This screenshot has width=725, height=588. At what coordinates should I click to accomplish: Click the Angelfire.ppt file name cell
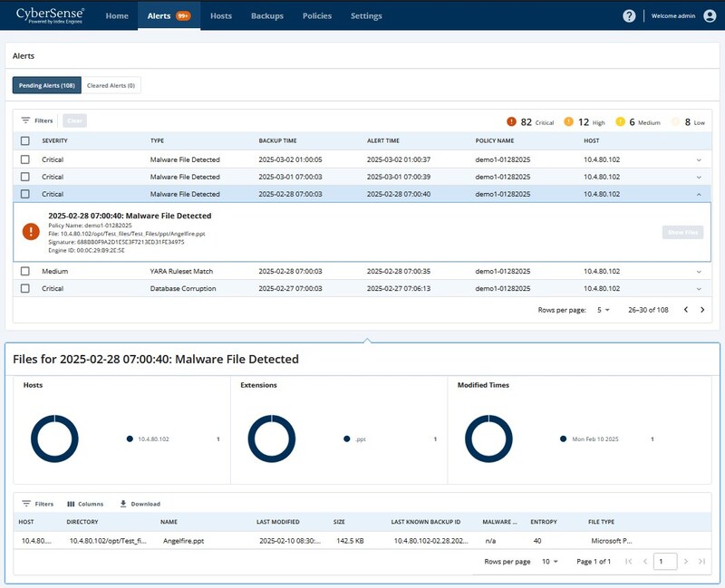184,540
